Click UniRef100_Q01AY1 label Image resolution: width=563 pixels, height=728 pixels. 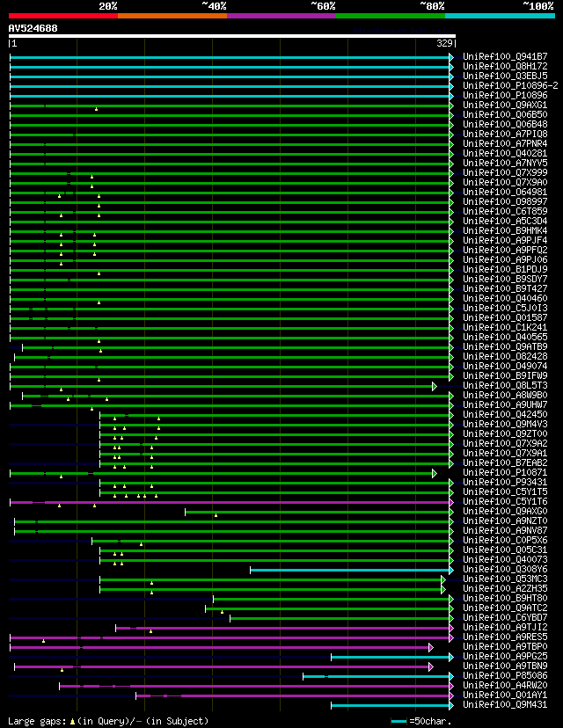coord(505,695)
